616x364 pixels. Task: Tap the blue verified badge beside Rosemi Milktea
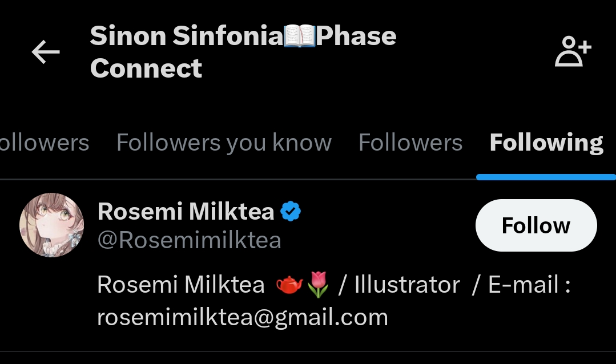(291, 212)
